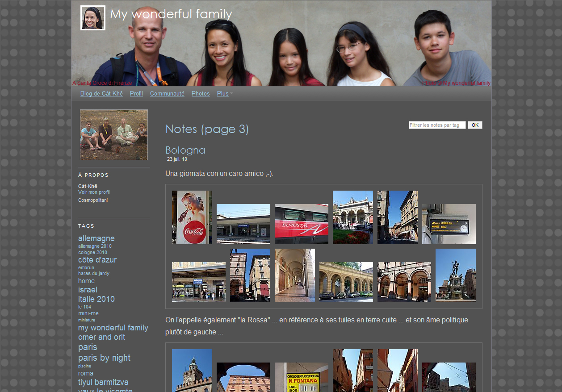This screenshot has width=562, height=392.
Task: Open the Profil navigation link
Action: click(x=136, y=94)
